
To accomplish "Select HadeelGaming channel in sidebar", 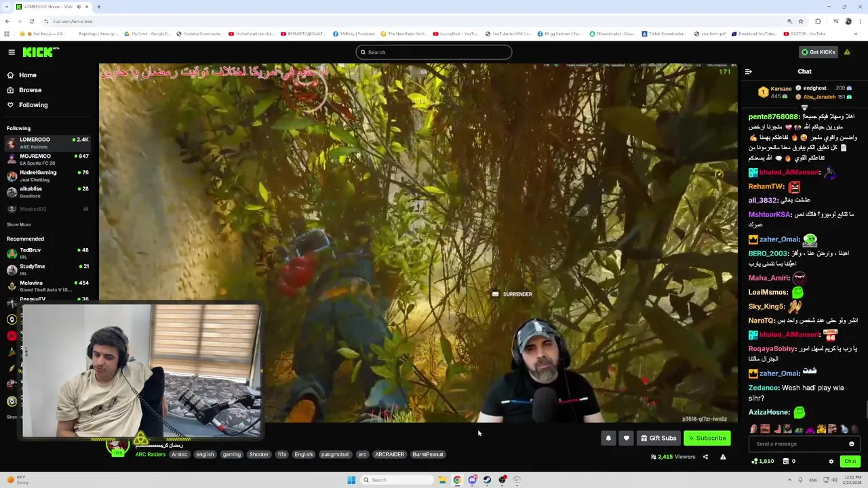I will pos(47,176).
